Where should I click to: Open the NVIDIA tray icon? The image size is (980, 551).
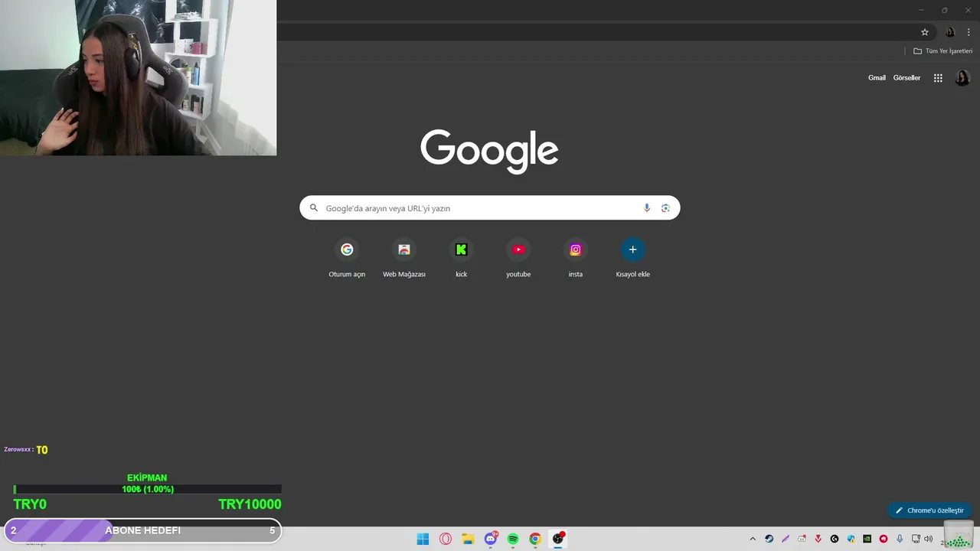tap(867, 539)
